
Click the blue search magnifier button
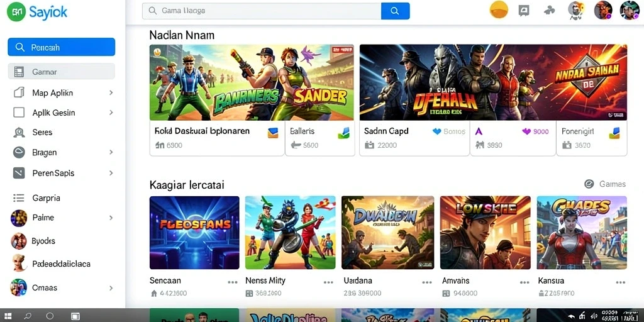[x=395, y=11]
